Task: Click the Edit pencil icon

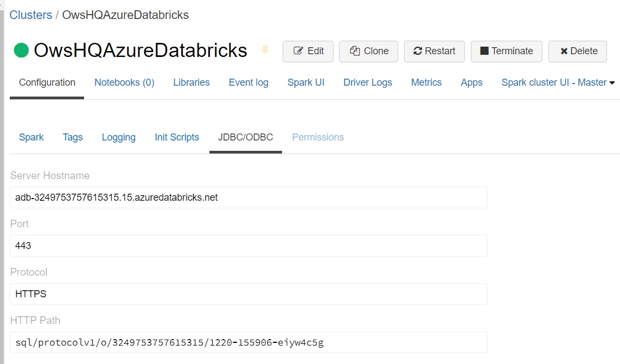Action: [297, 51]
